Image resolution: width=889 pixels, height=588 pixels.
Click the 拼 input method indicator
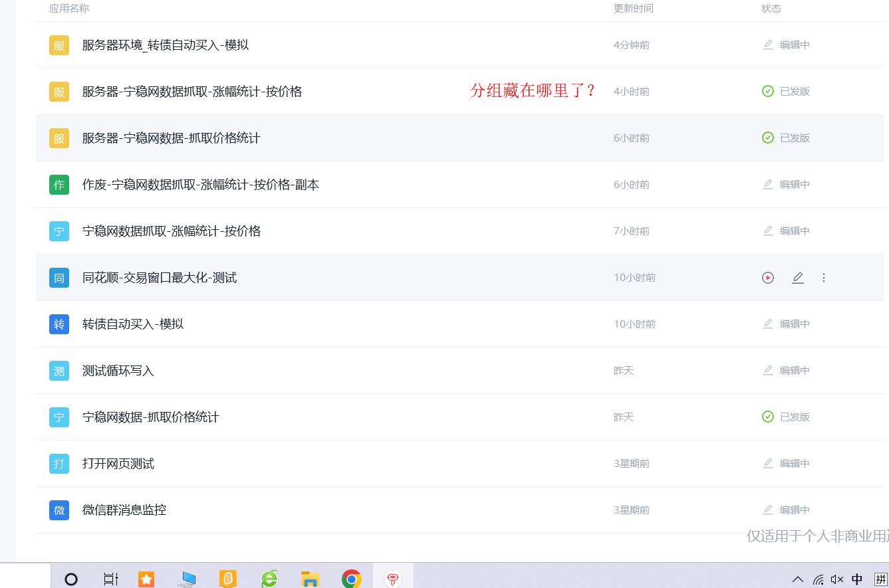[x=881, y=579]
